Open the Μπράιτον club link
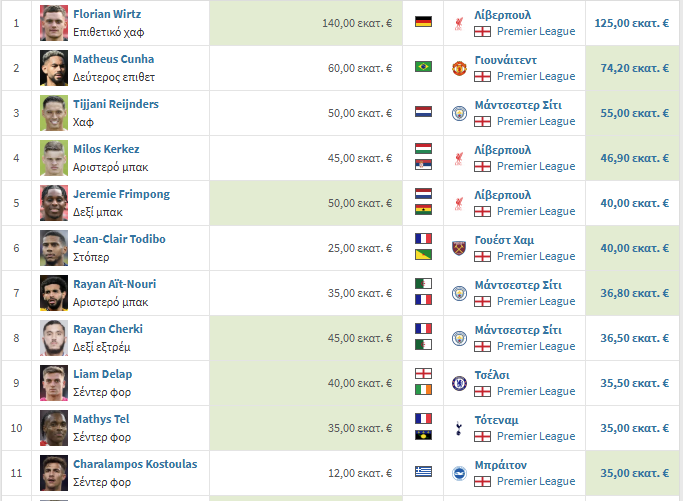This screenshot has height=501, width=683. click(x=501, y=465)
